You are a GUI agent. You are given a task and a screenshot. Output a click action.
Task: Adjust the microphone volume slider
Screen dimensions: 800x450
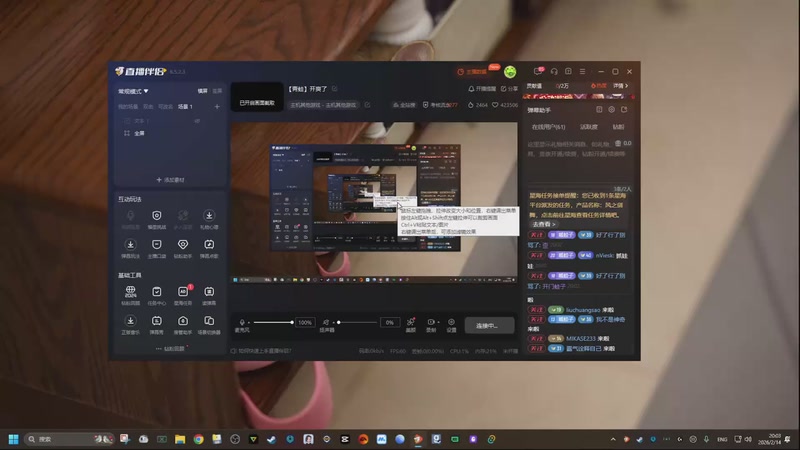(x=273, y=322)
